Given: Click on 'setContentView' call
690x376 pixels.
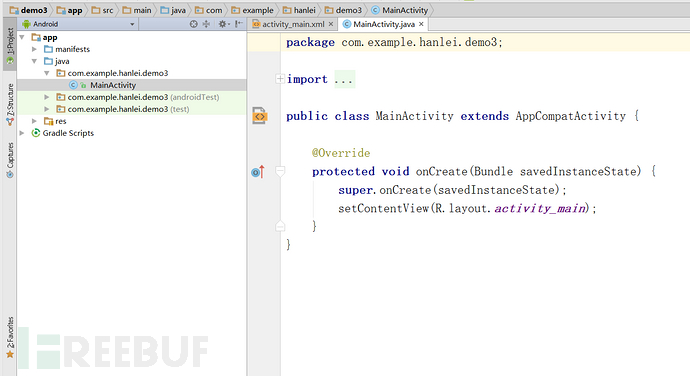Looking at the screenshot, I should coord(383,208).
